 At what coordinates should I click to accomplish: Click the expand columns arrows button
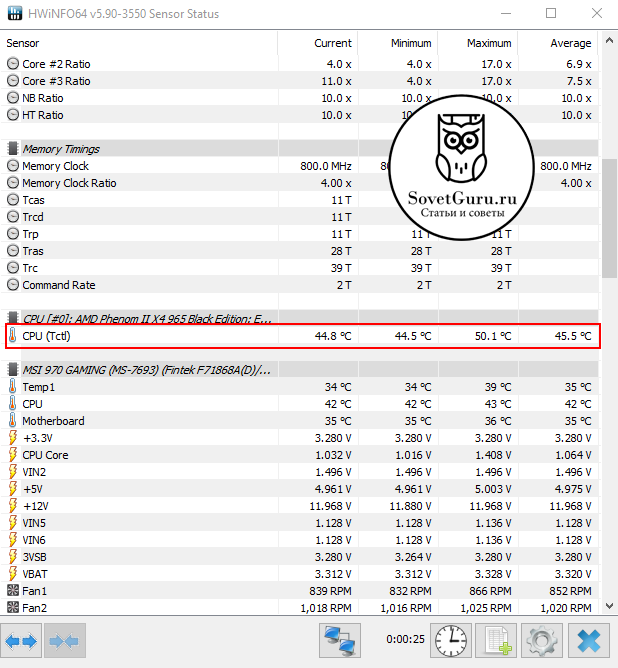(x=21, y=640)
